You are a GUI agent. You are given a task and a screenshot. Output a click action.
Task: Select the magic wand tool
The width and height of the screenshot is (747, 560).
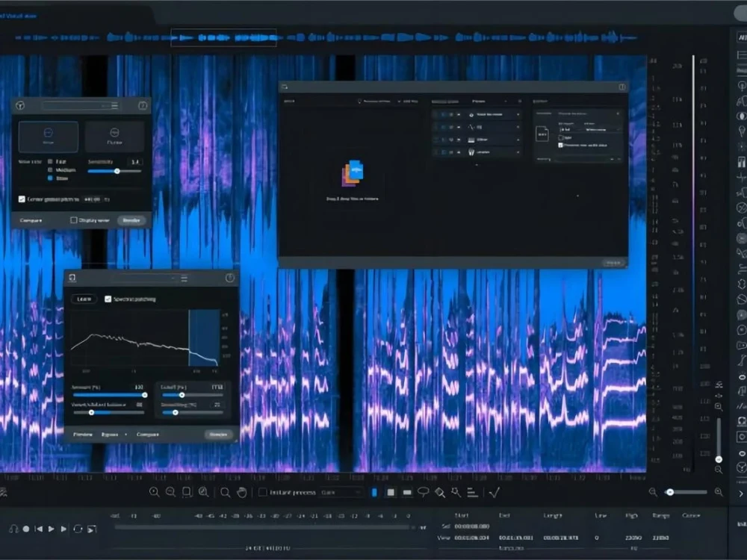pos(456,492)
